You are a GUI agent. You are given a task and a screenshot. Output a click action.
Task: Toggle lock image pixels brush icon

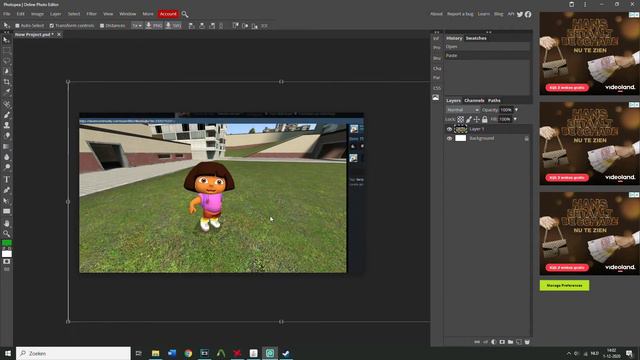pos(469,119)
